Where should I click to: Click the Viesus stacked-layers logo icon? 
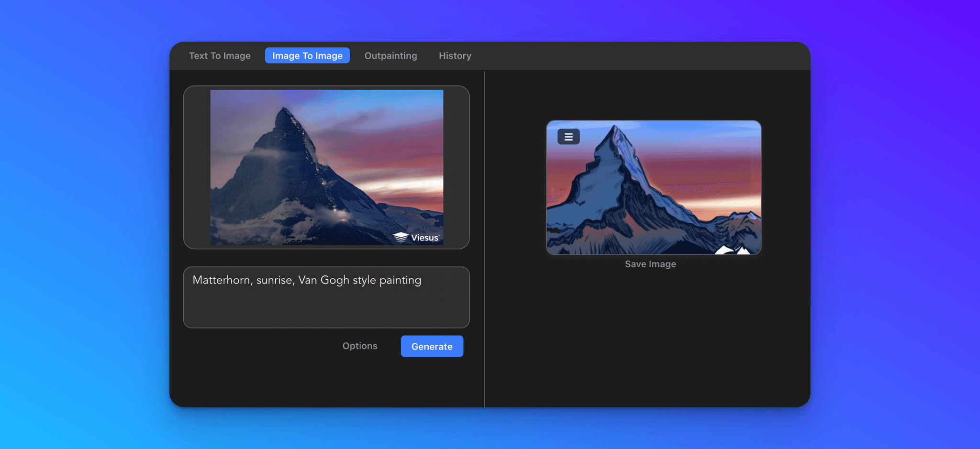(401, 237)
